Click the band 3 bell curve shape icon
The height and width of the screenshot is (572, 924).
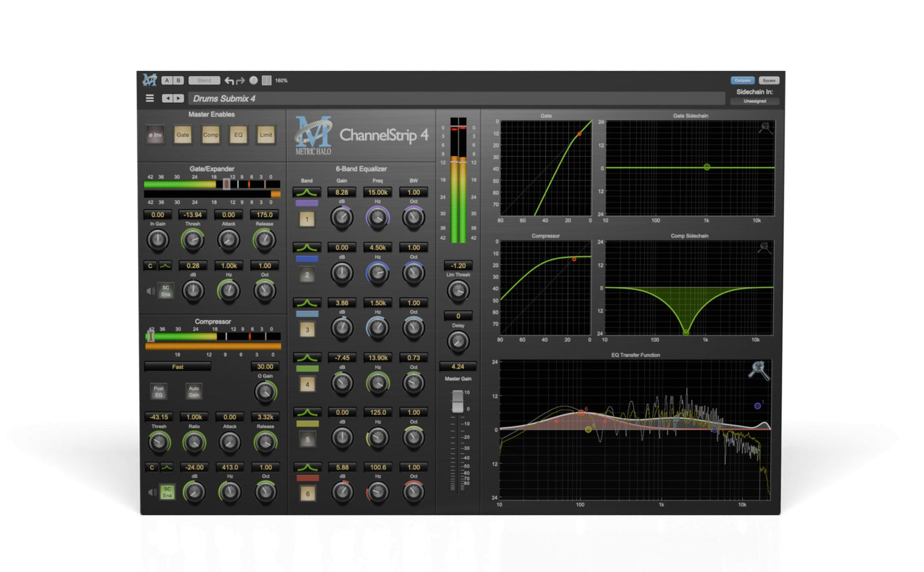click(306, 303)
